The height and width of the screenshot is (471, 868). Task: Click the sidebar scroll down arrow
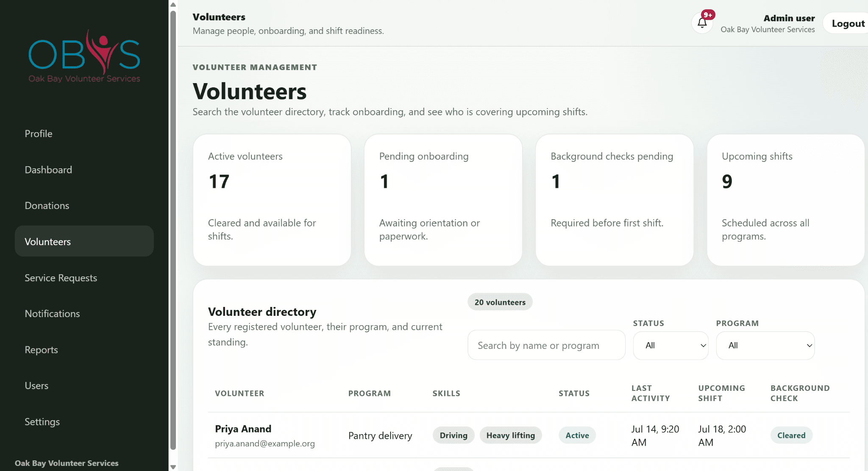point(173,467)
